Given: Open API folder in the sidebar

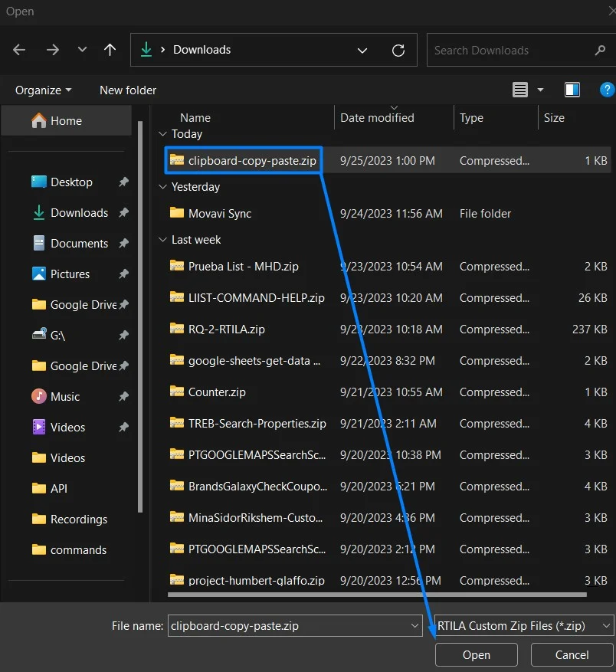Looking at the screenshot, I should click(59, 489).
